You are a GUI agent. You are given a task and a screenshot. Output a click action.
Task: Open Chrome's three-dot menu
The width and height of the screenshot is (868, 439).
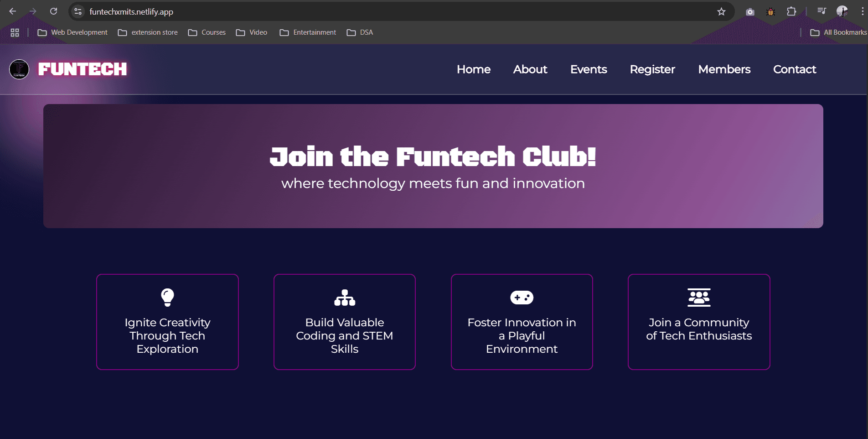click(863, 11)
